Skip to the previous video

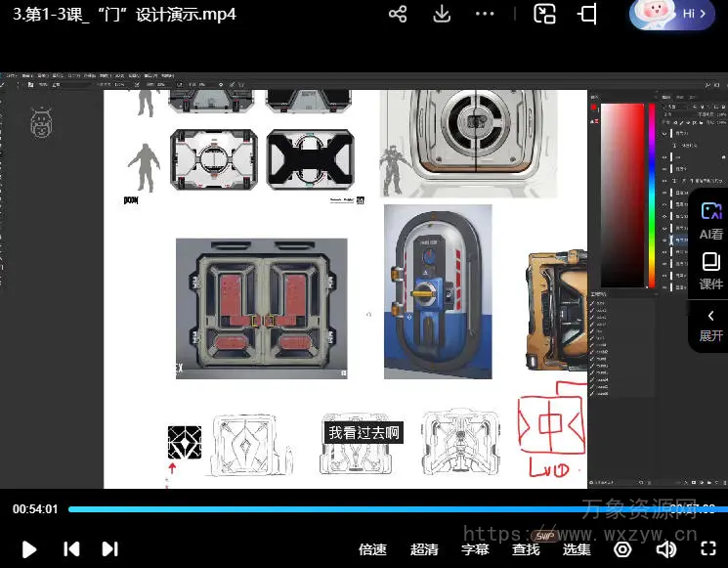pos(71,549)
